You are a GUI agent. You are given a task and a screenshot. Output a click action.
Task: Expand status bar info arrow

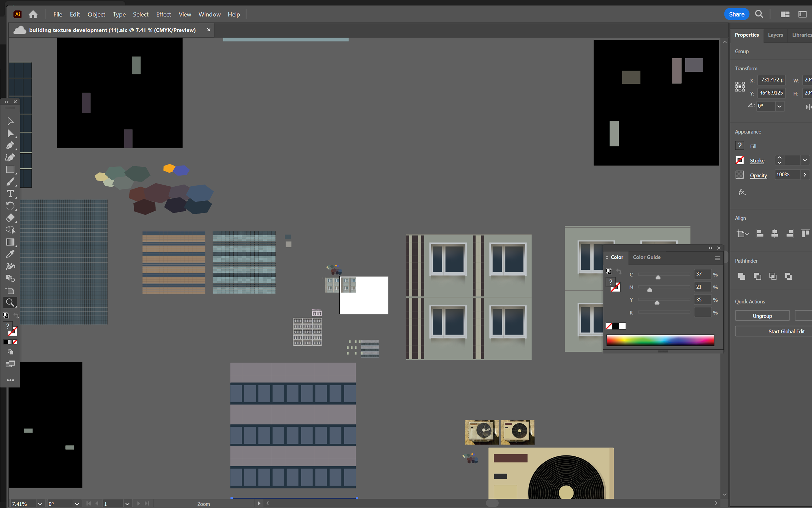pyautogui.click(x=259, y=503)
